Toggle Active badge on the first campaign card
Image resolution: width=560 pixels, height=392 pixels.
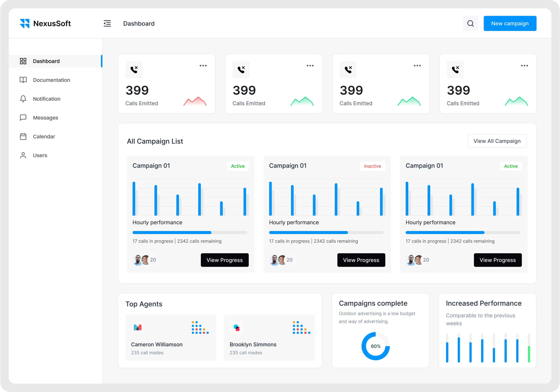point(238,166)
